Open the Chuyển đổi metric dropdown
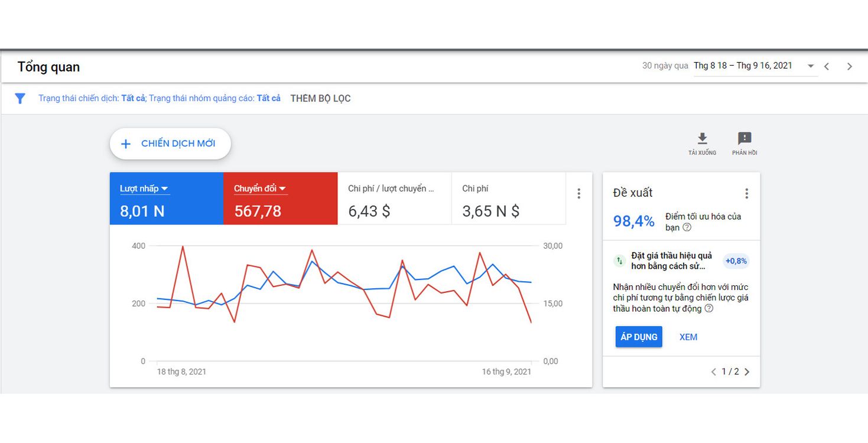Image resolution: width=868 pixels, height=443 pixels. pos(282,189)
